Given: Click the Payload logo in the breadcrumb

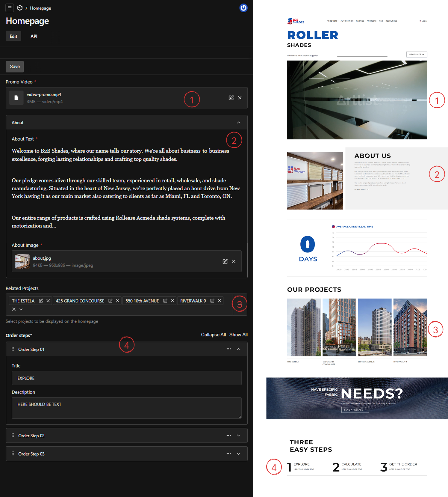Looking at the screenshot, I should tap(20, 8).
